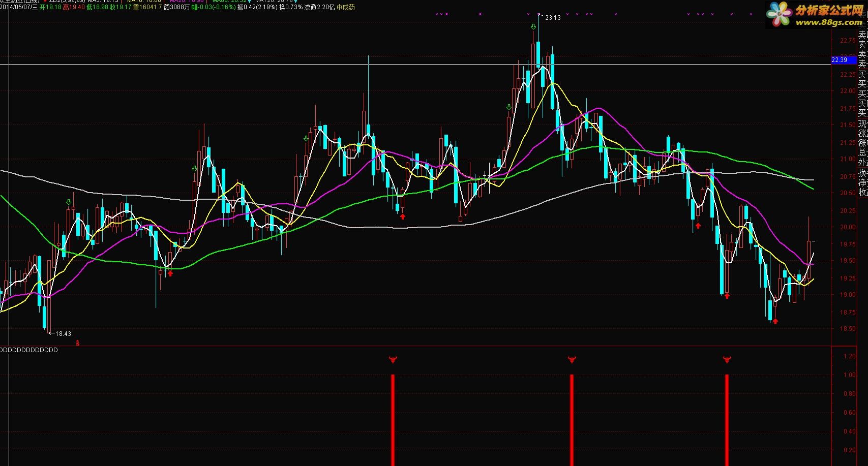Click the float value 流通2.20亿

[x=319, y=8]
